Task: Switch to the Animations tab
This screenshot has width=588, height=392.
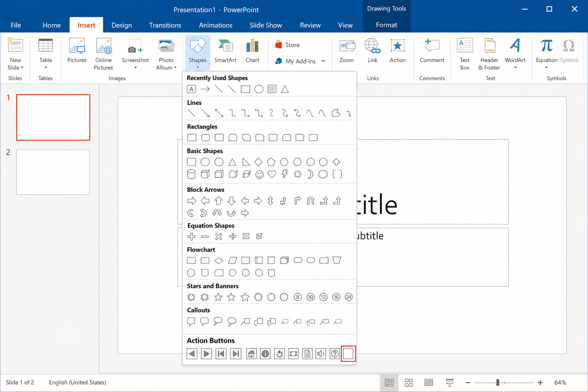Action: point(216,25)
